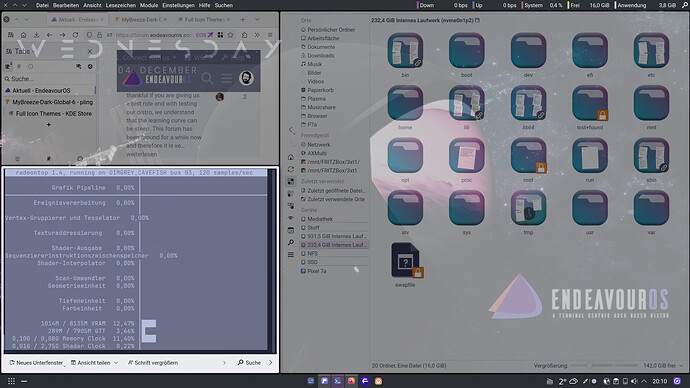Open the boot folder
The image size is (690, 388).
coord(466,51)
